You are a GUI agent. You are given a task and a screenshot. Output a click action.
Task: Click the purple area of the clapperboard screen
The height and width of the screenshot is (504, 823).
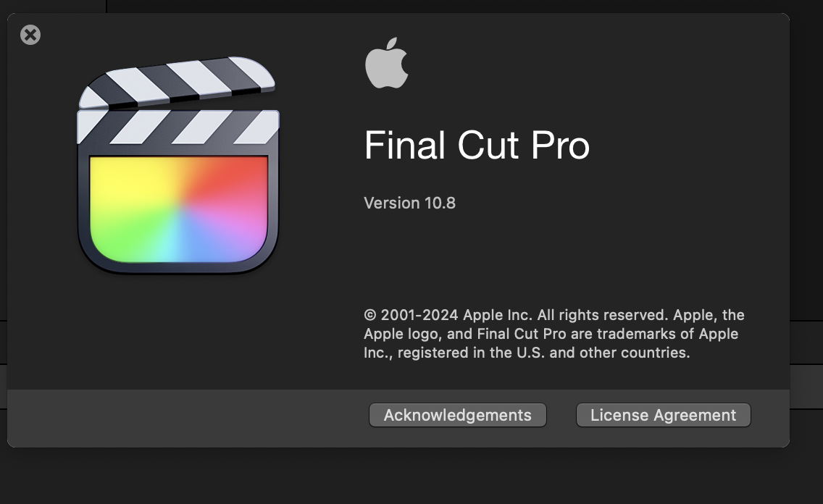click(239, 228)
